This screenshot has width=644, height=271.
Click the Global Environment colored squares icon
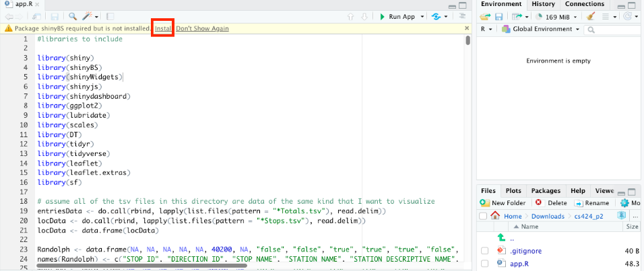pos(506,29)
